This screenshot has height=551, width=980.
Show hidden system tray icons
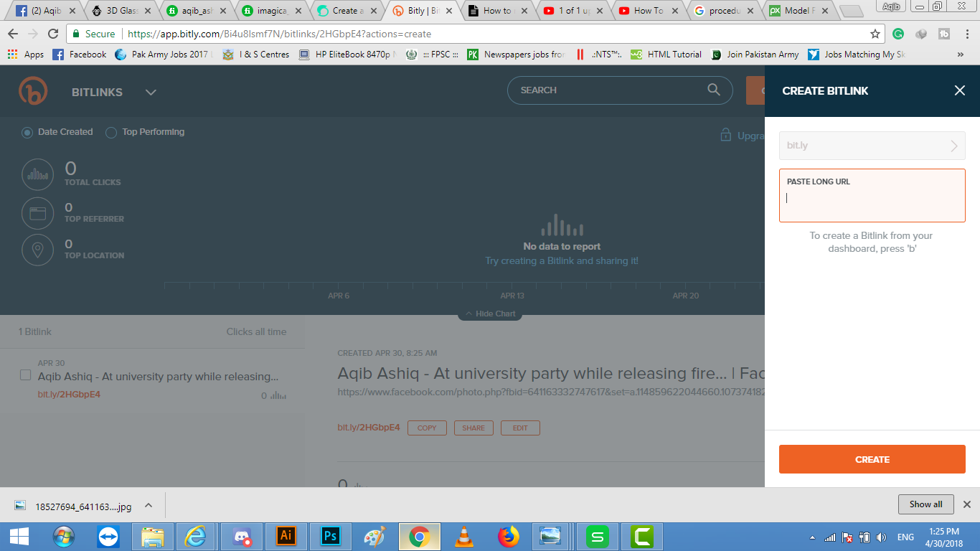coord(812,537)
